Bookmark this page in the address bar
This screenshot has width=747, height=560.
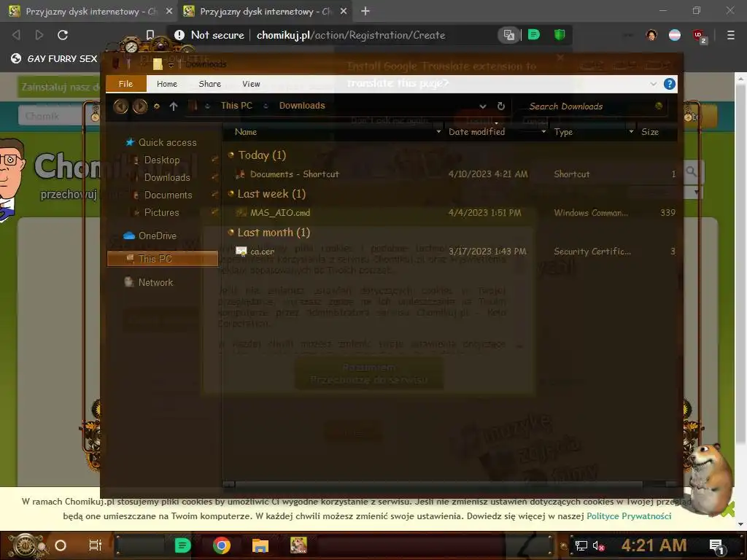coord(150,35)
